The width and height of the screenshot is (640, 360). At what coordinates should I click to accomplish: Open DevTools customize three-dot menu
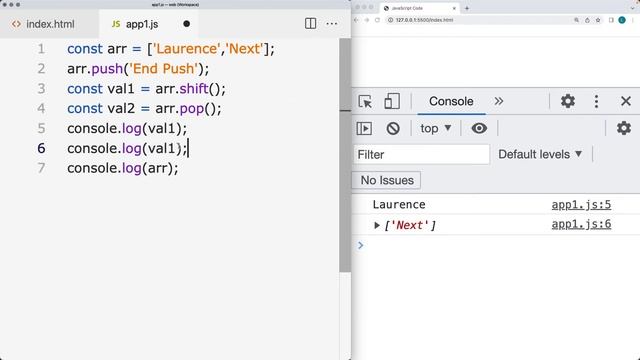click(x=596, y=101)
